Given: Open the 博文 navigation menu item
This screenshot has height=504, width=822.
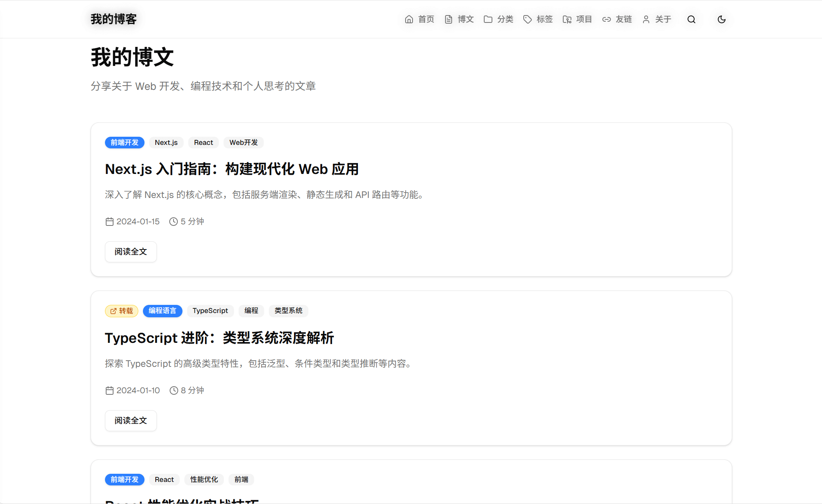Looking at the screenshot, I should (466, 19).
